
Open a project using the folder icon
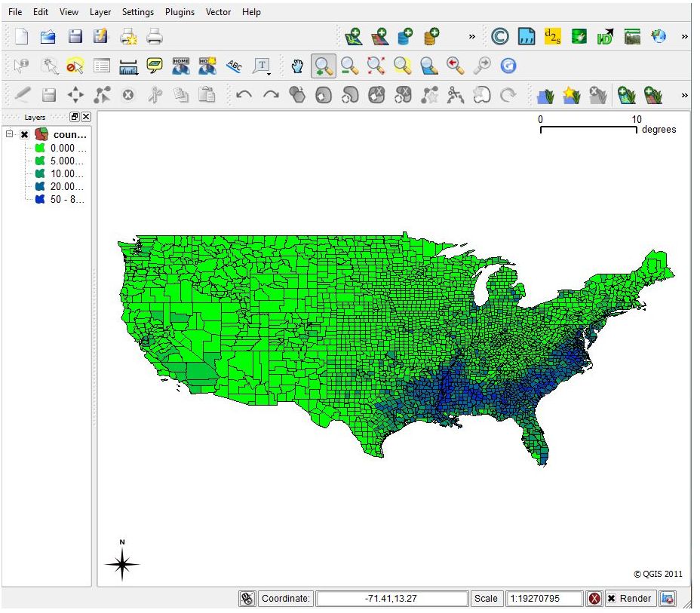[48, 37]
